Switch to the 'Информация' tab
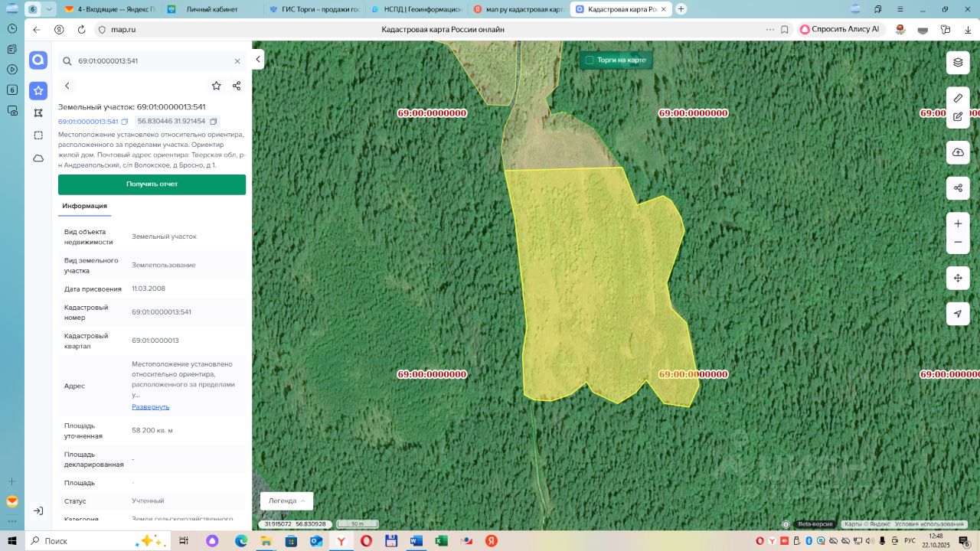The height and width of the screenshot is (551, 980). click(84, 206)
